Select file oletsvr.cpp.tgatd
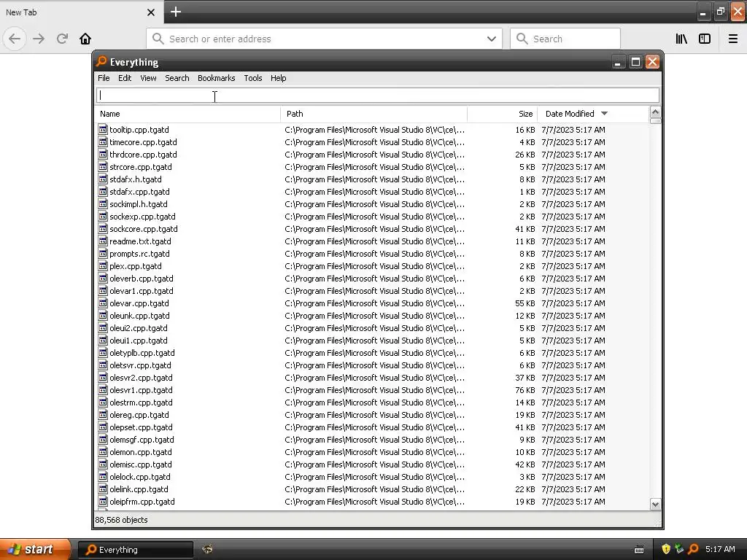The image size is (747, 560). [x=141, y=365]
